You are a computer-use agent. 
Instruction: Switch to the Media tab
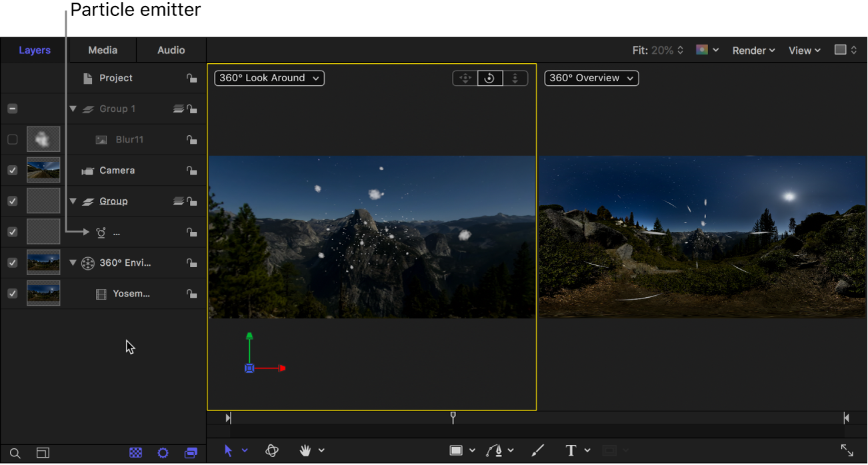(x=103, y=50)
